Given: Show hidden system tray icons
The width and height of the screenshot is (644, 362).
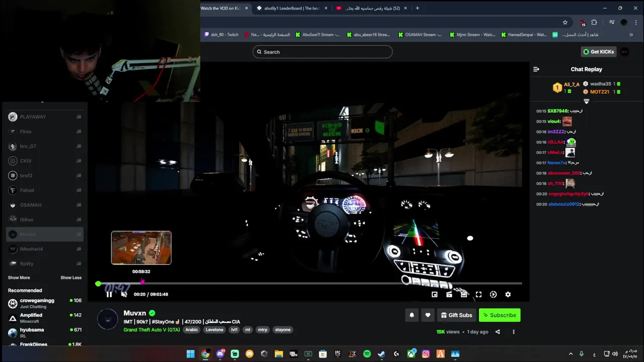Looking at the screenshot, I should [x=571, y=354].
